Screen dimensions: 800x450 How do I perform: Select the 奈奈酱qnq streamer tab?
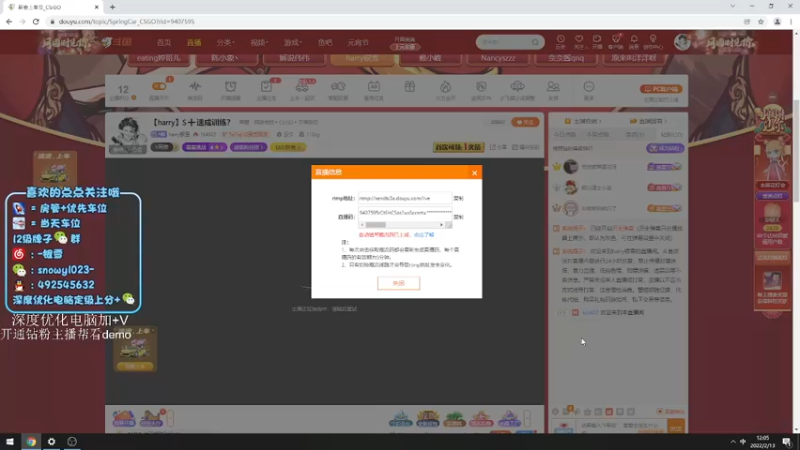pyautogui.click(x=566, y=58)
